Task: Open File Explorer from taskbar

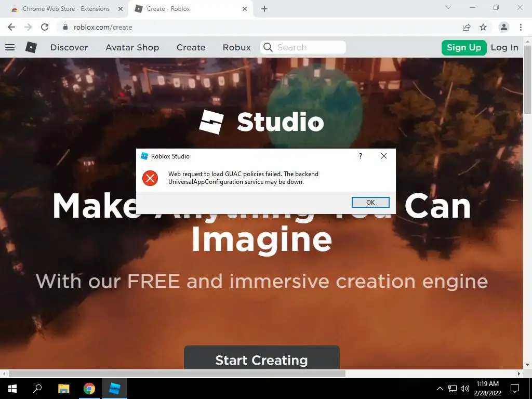Action: click(x=63, y=389)
